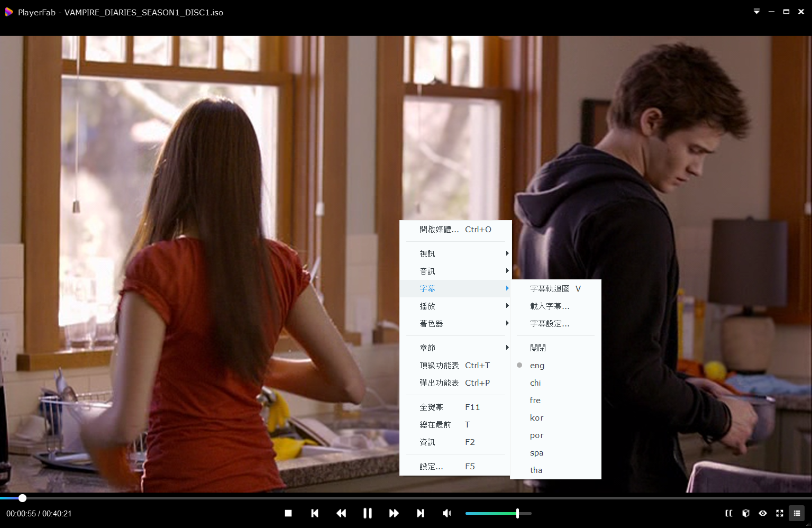812x528 pixels.
Task: Maximize the PlayerFab window
Action: point(786,12)
